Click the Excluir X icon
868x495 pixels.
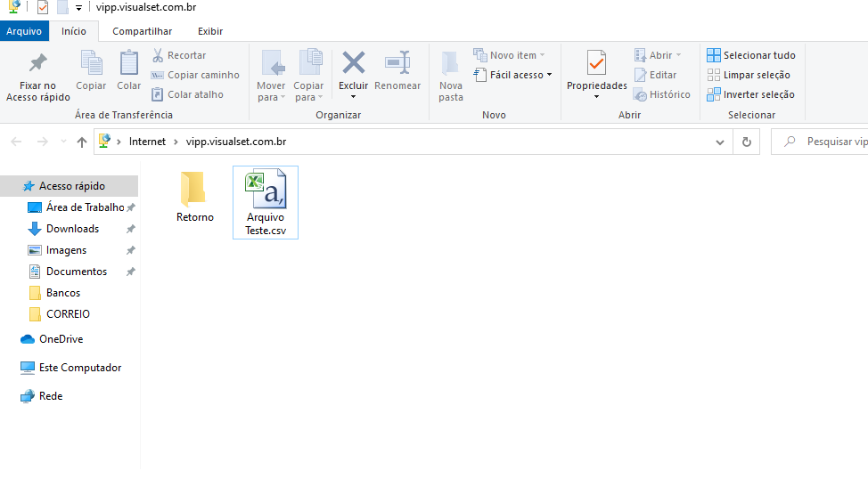coord(353,62)
